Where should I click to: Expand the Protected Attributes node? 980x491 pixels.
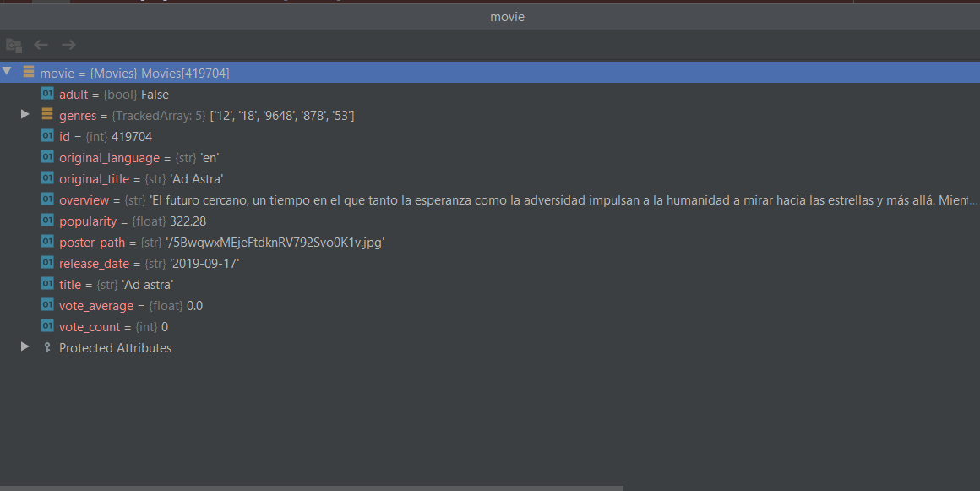25,346
